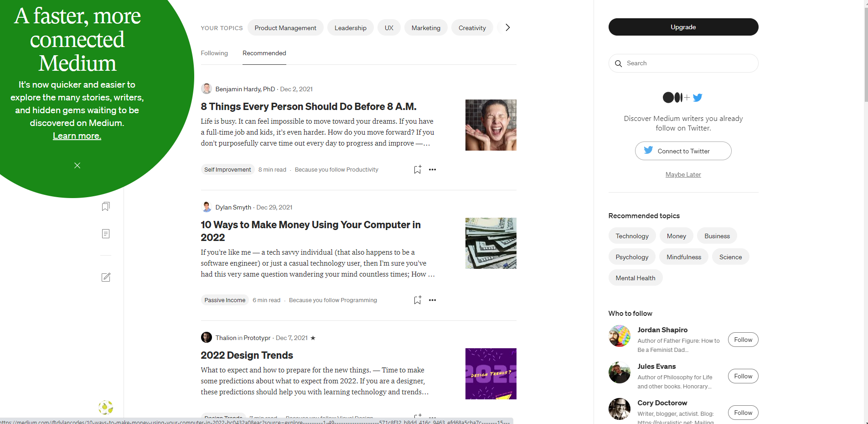Open the profile avatar at sidebar bottom

106,407
